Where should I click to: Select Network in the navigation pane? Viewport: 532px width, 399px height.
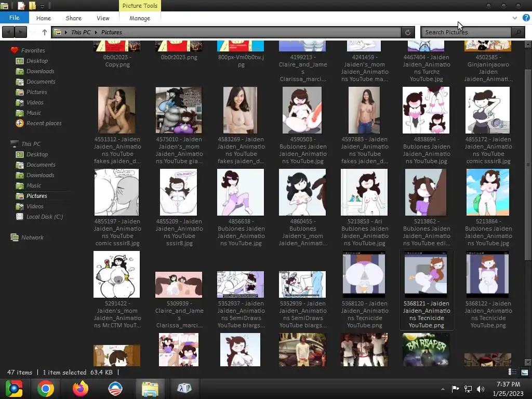point(32,237)
